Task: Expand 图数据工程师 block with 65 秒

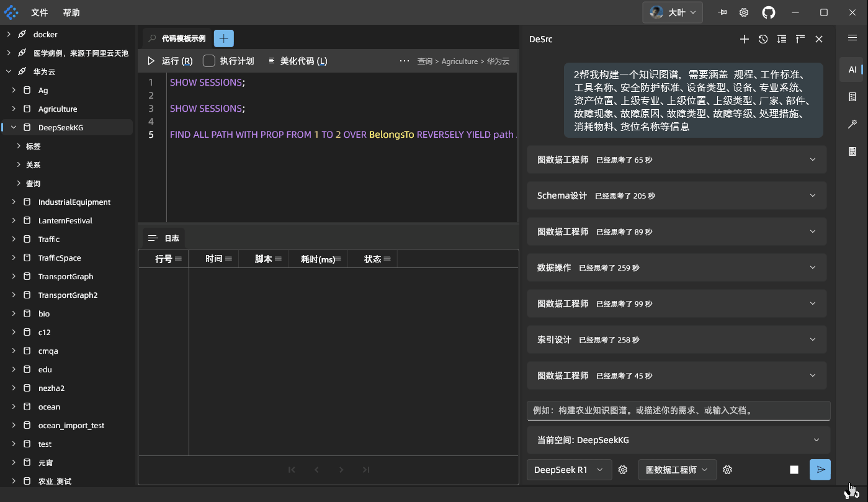Action: click(676, 159)
